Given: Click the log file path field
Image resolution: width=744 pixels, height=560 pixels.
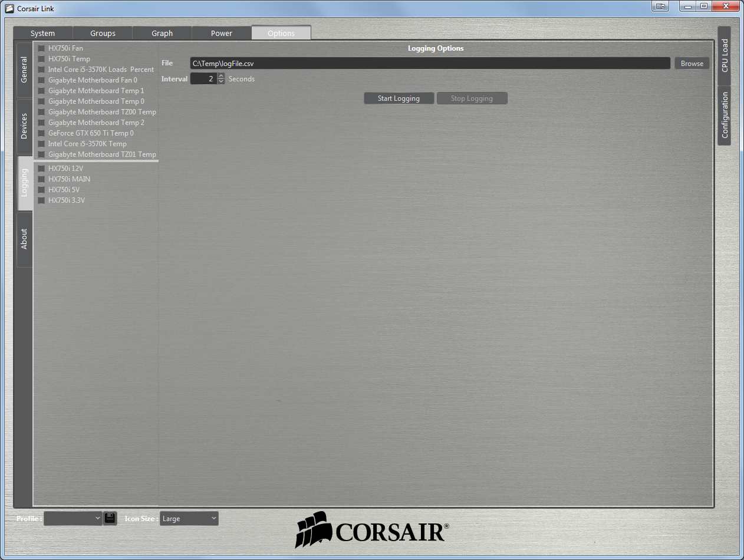Looking at the screenshot, I should click(x=430, y=64).
